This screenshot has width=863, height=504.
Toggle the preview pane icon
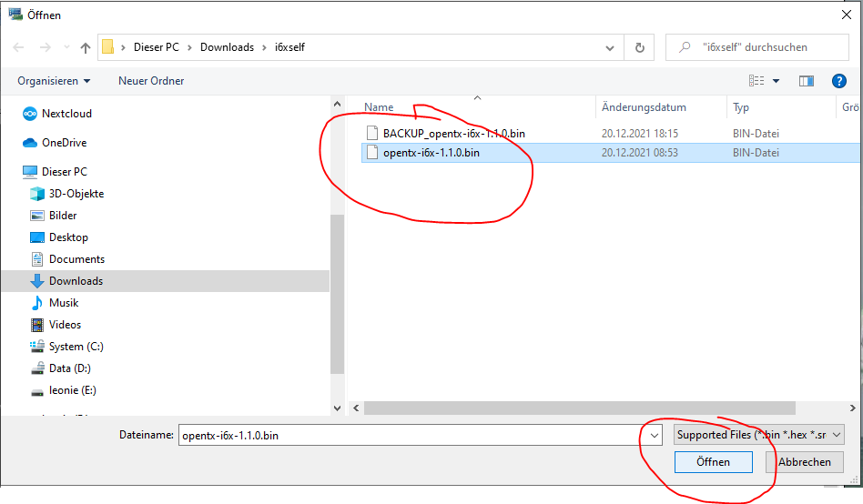point(806,81)
